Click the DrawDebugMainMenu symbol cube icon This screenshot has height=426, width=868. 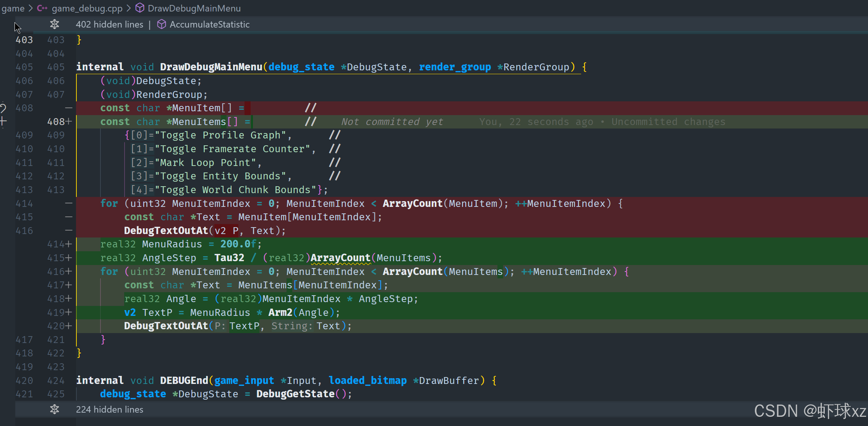click(x=140, y=8)
